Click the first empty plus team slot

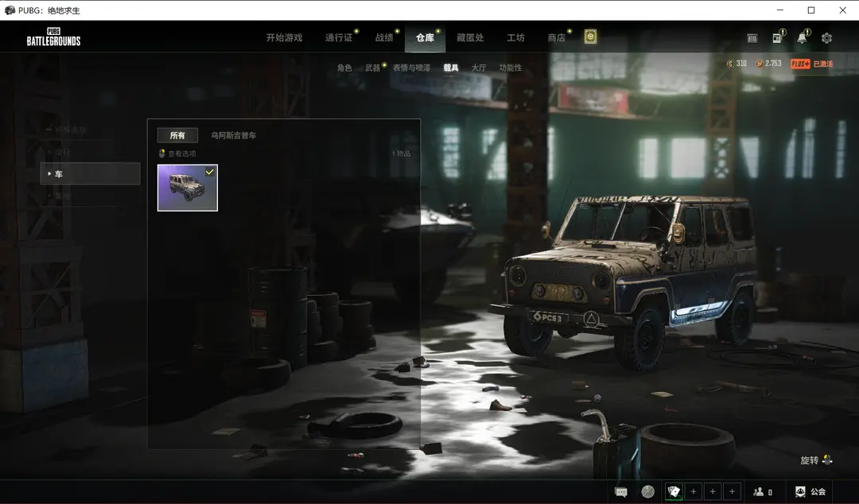694,492
